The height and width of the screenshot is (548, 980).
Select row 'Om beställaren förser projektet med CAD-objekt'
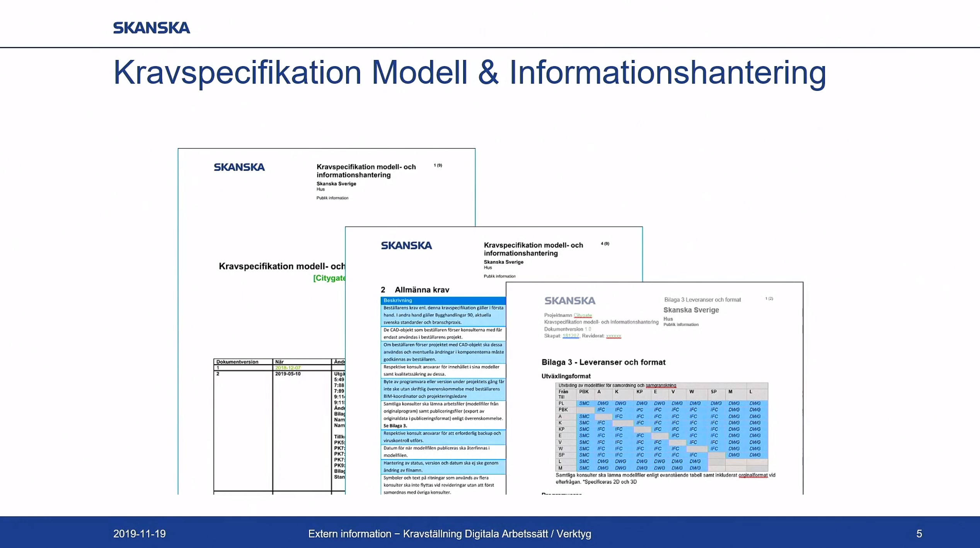pyautogui.click(x=443, y=352)
